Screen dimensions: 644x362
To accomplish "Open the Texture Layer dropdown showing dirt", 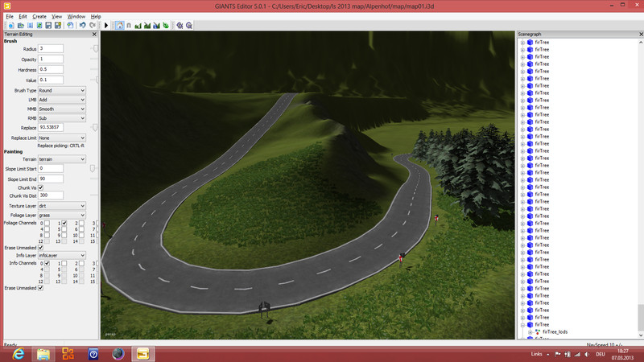I will click(x=62, y=206).
